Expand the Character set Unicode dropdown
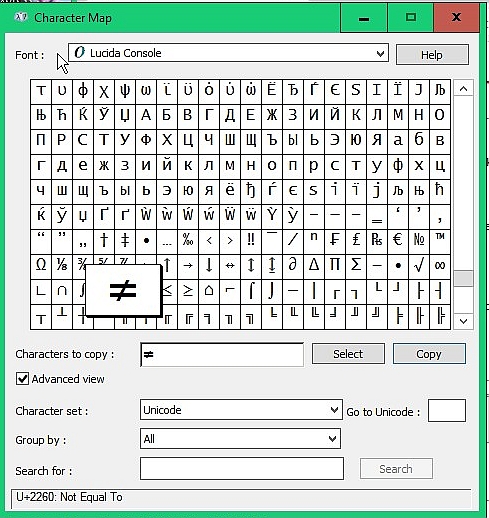 (x=241, y=410)
